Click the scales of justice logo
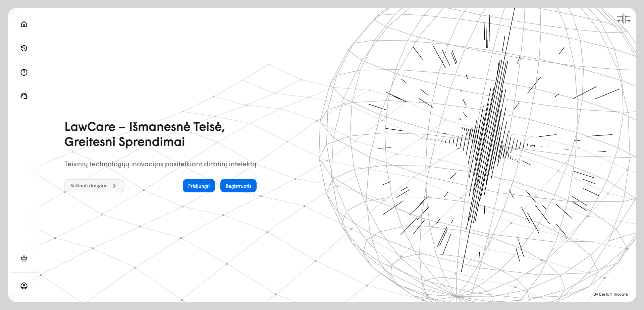The height and width of the screenshot is (310, 644). (624, 19)
